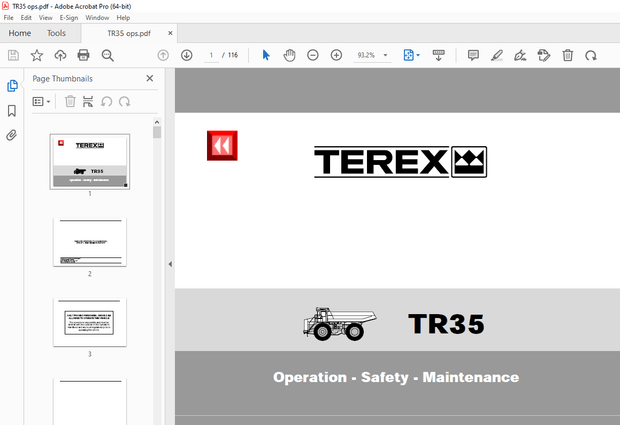Add file to starred with star icon
Viewport: 620px width, 425px height.
pos(37,55)
